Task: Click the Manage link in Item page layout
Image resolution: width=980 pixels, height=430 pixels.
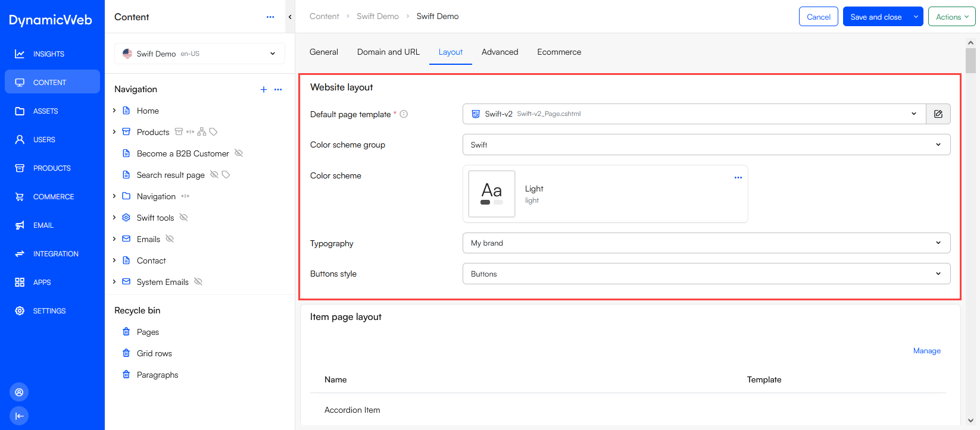Action: coord(926,351)
